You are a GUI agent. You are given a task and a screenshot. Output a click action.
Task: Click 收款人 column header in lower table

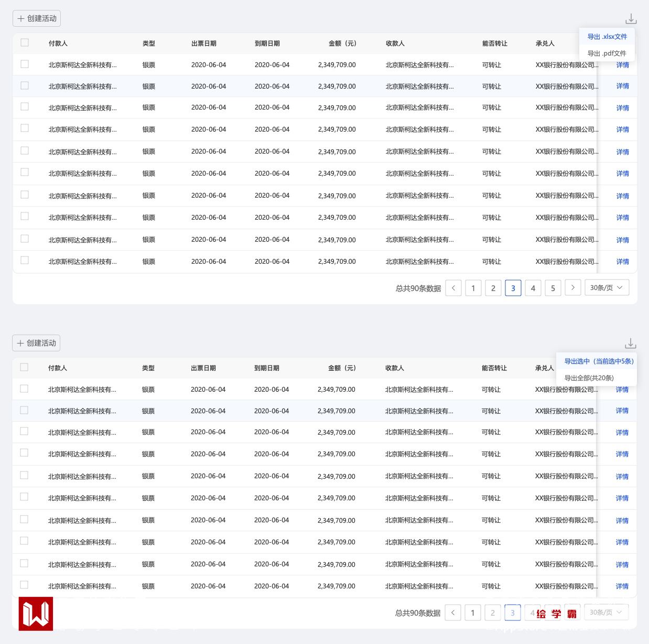[395, 368]
